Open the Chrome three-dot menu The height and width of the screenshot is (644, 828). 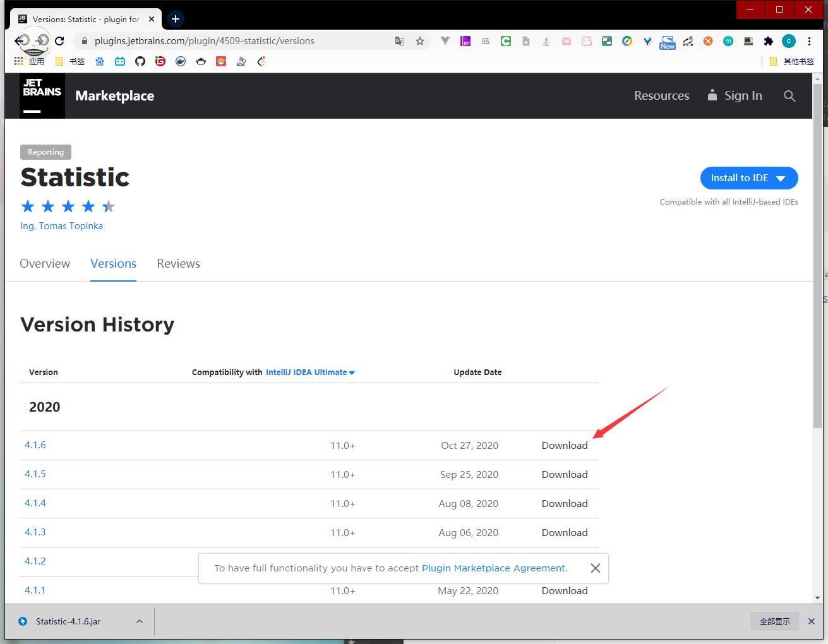[x=809, y=41]
